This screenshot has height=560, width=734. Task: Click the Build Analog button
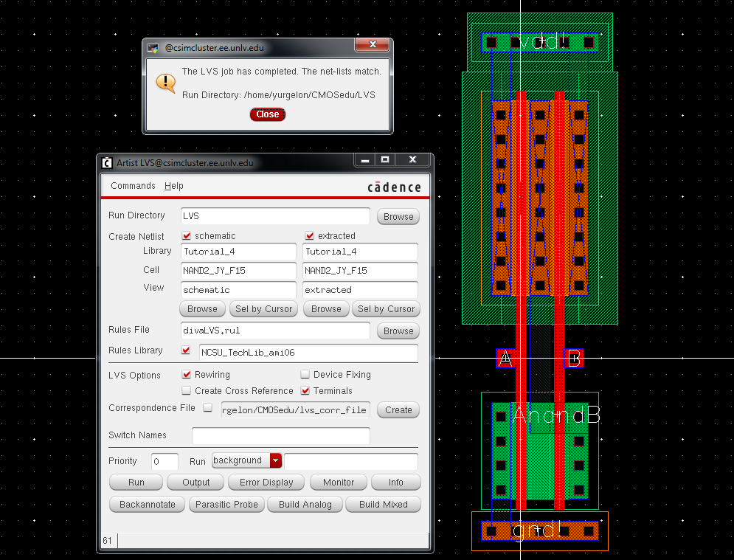[x=305, y=505]
